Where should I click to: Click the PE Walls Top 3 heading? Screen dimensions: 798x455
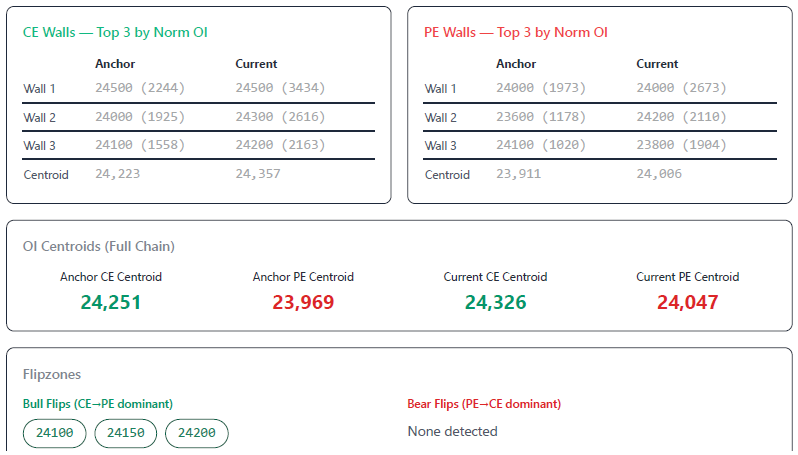[x=516, y=33]
